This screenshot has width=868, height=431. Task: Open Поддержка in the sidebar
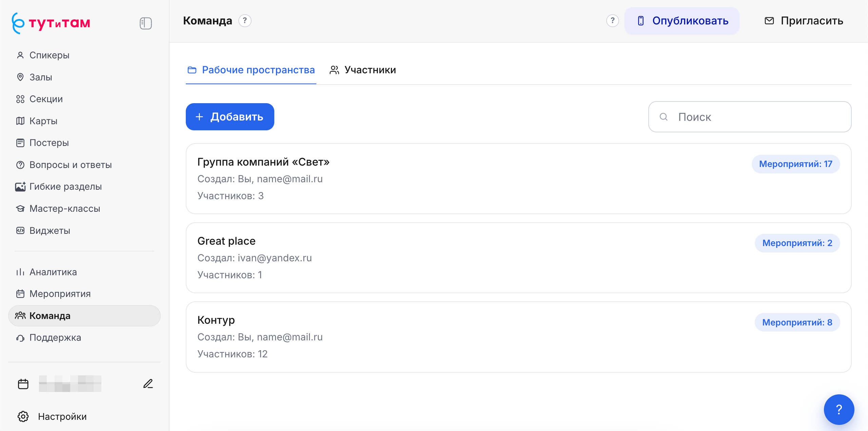84,337
